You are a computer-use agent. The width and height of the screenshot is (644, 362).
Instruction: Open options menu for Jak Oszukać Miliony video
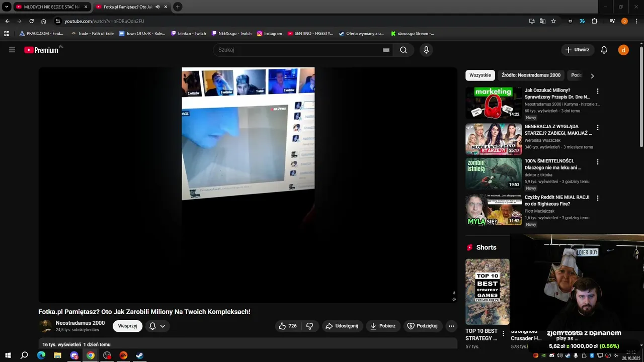(598, 92)
